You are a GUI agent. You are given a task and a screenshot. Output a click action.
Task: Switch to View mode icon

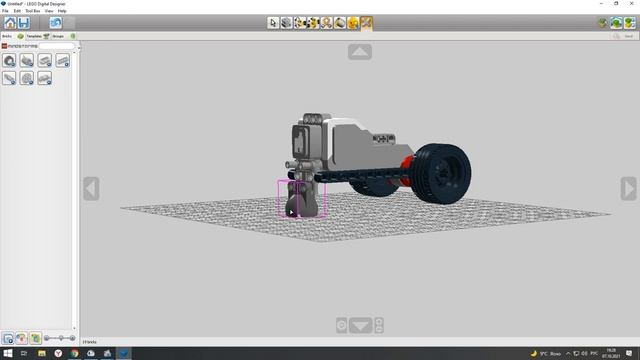pos(616,23)
